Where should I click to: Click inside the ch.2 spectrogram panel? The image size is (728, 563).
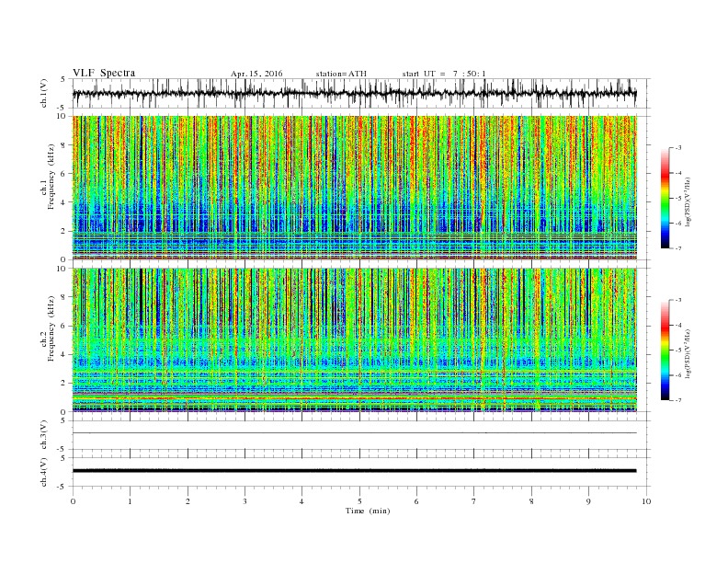point(354,340)
